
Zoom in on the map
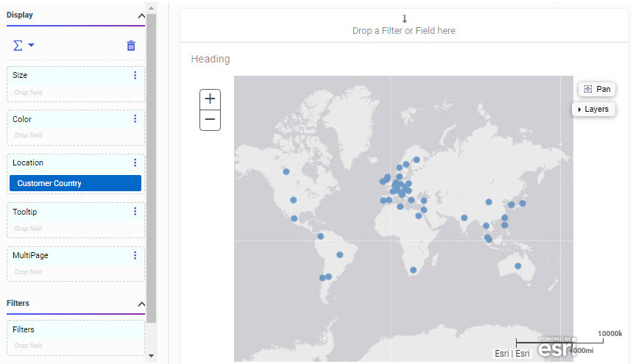coord(210,99)
